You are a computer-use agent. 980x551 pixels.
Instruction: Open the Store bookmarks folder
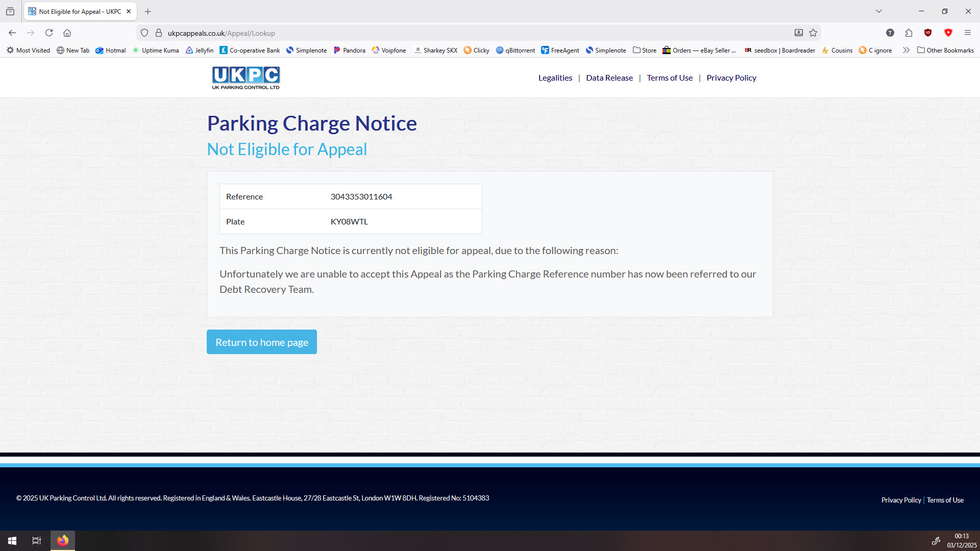pos(644,50)
